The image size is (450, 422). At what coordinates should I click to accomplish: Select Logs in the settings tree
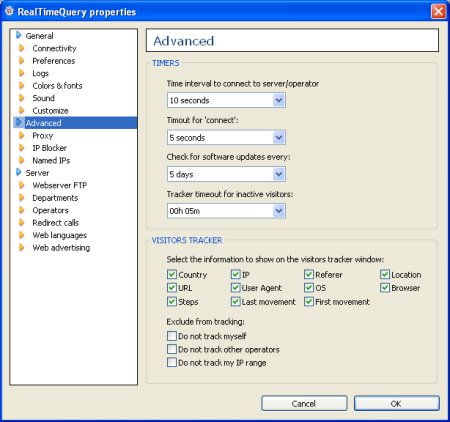(40, 73)
